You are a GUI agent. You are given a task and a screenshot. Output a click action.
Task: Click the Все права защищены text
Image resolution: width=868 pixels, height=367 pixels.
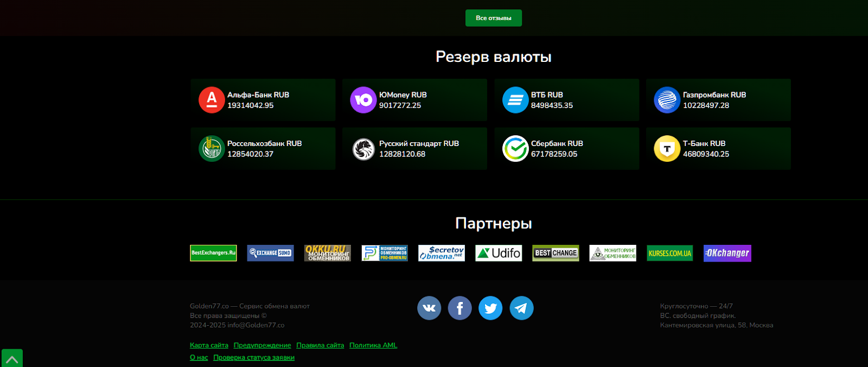click(228, 315)
